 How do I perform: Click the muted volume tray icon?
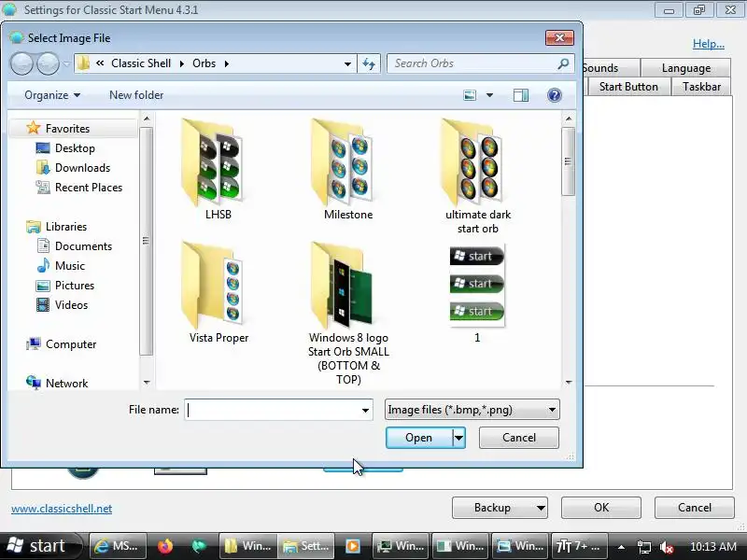coord(667,547)
